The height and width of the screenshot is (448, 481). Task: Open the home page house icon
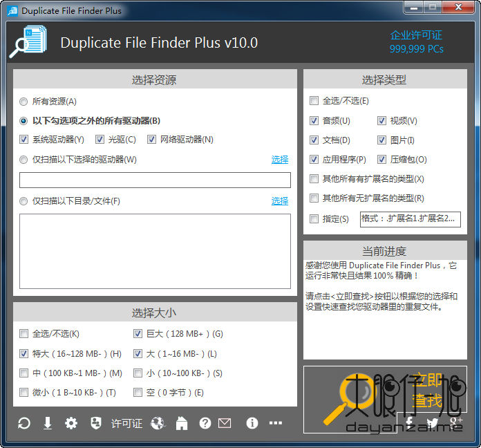click(x=182, y=423)
